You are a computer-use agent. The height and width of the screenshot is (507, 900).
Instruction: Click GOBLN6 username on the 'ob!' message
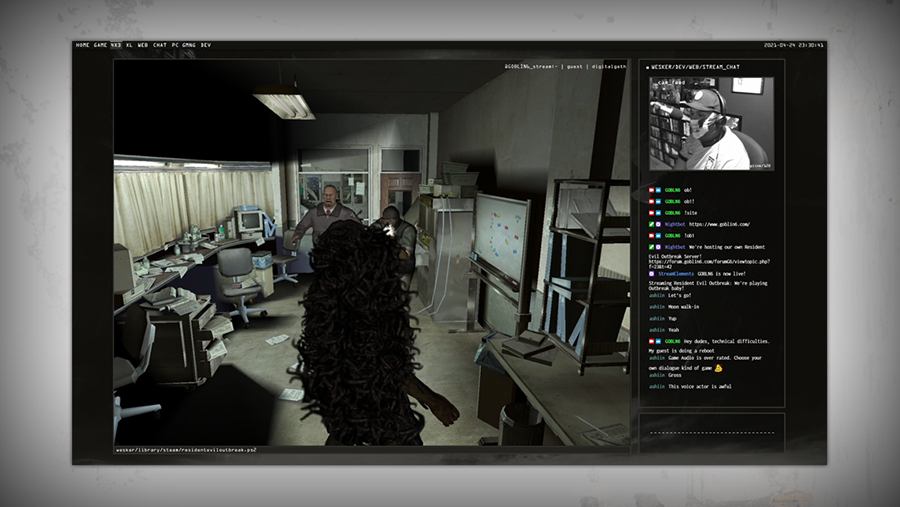click(673, 190)
